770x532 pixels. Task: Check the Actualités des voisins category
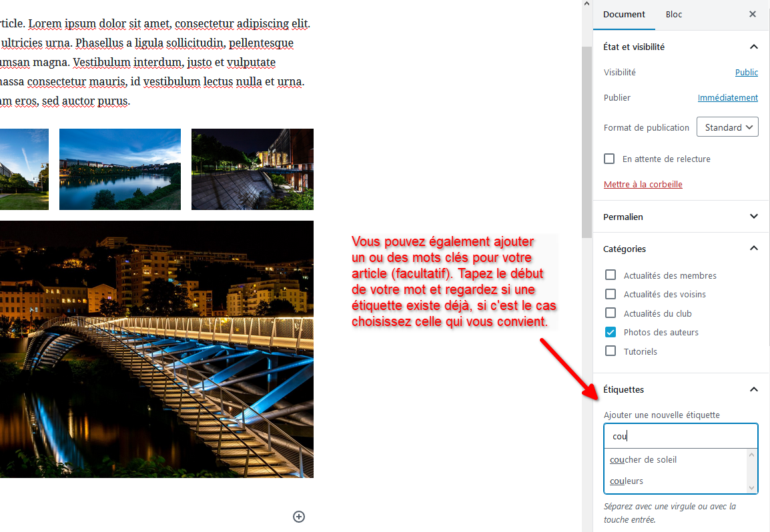click(610, 294)
